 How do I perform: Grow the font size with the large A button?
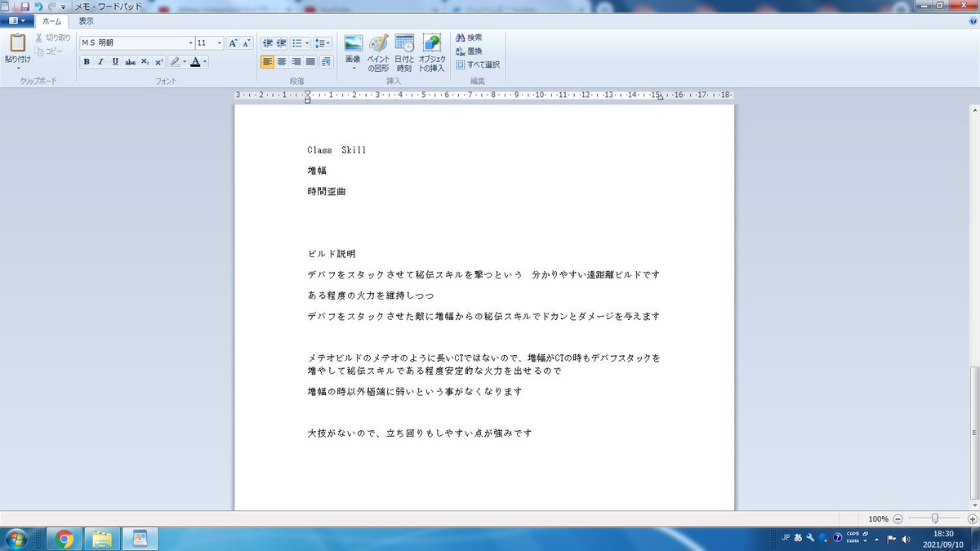[x=232, y=43]
